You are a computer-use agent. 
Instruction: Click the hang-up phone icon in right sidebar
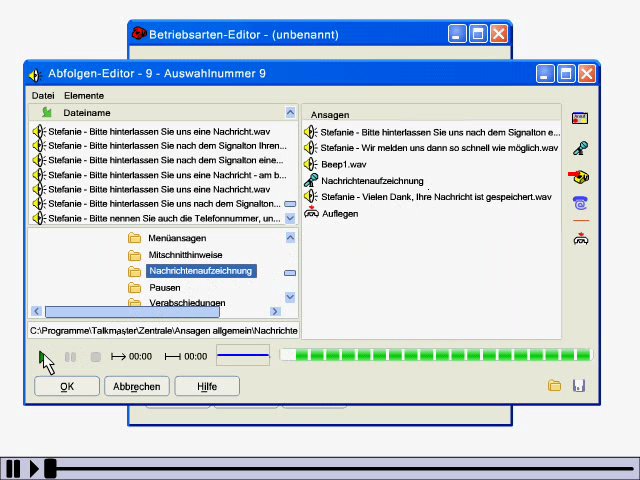(x=581, y=239)
